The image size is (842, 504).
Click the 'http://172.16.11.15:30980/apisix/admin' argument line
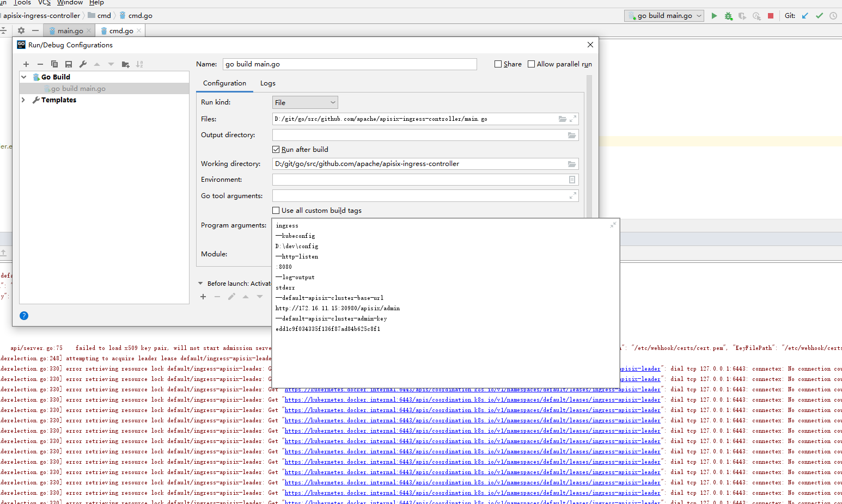pyautogui.click(x=338, y=309)
